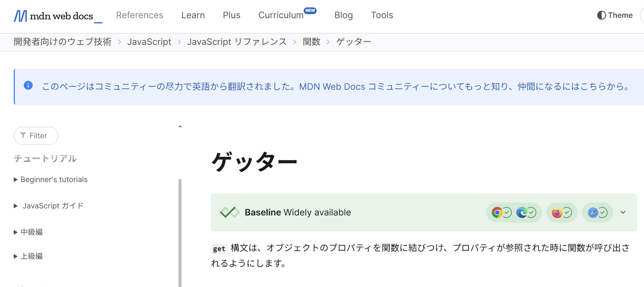Click the MDN web docs logo
Viewport: 644px width, 287px height.
pyautogui.click(x=58, y=16)
